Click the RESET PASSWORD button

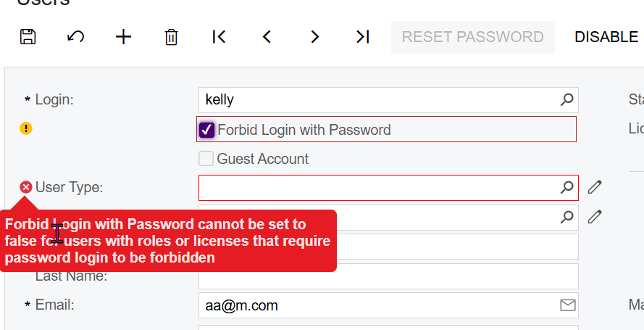(472, 37)
